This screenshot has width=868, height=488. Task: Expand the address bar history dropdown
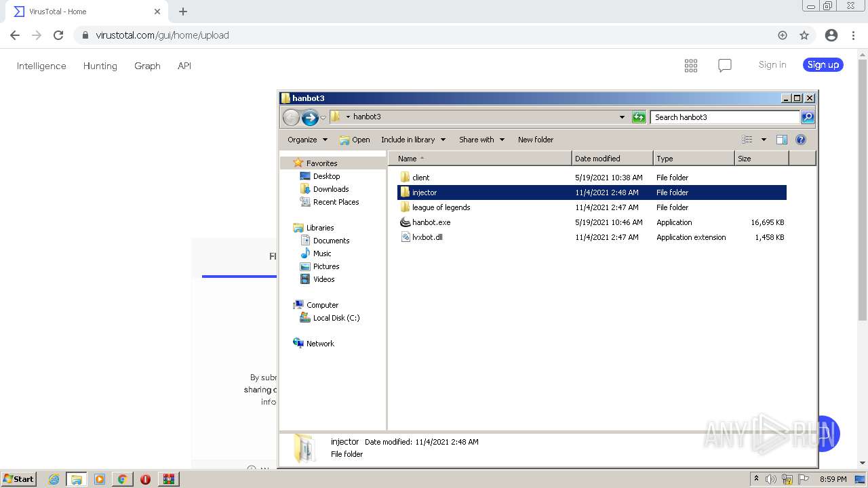pyautogui.click(x=622, y=117)
